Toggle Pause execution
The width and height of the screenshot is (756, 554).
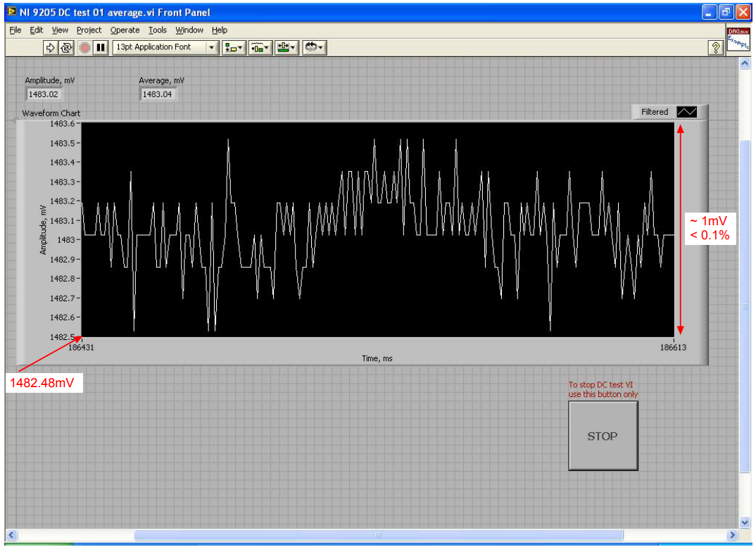[99, 47]
